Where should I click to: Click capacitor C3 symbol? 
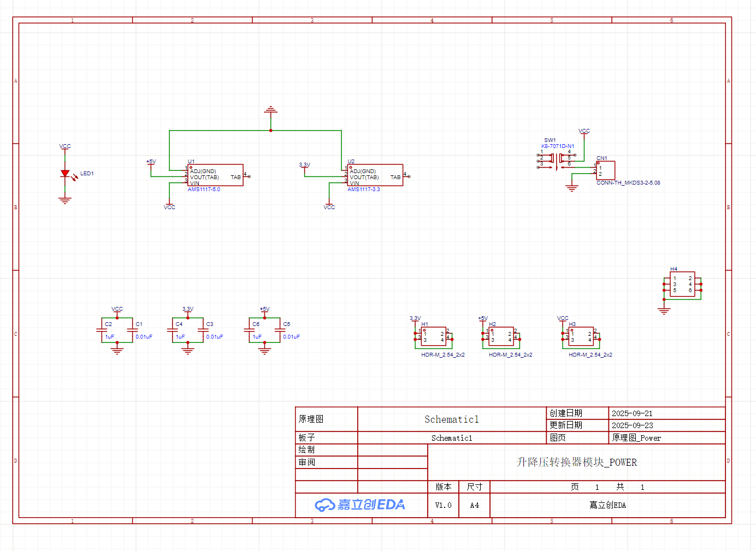click(x=203, y=330)
